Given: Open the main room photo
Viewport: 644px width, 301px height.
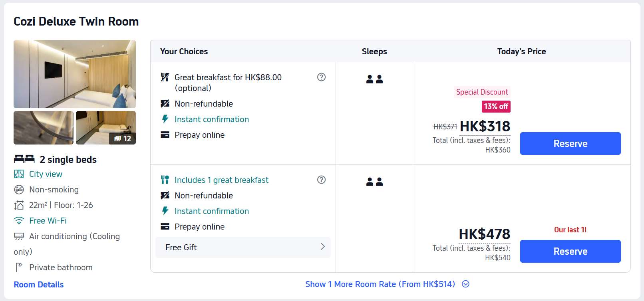Looking at the screenshot, I should [x=75, y=74].
